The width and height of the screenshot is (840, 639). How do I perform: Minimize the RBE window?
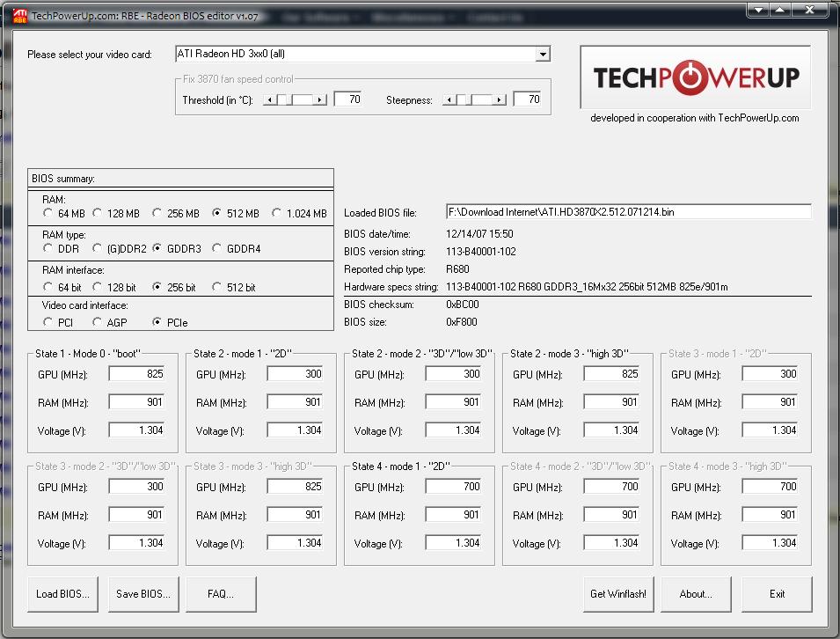click(x=759, y=10)
